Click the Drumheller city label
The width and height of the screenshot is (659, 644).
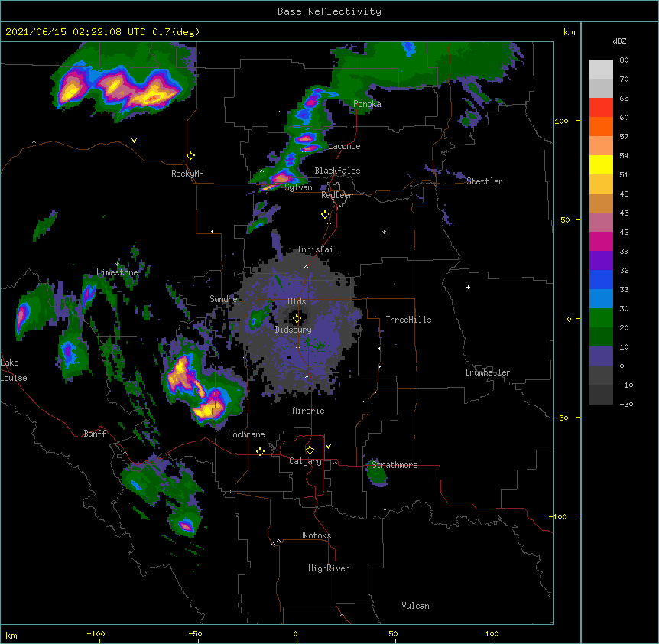pos(488,372)
